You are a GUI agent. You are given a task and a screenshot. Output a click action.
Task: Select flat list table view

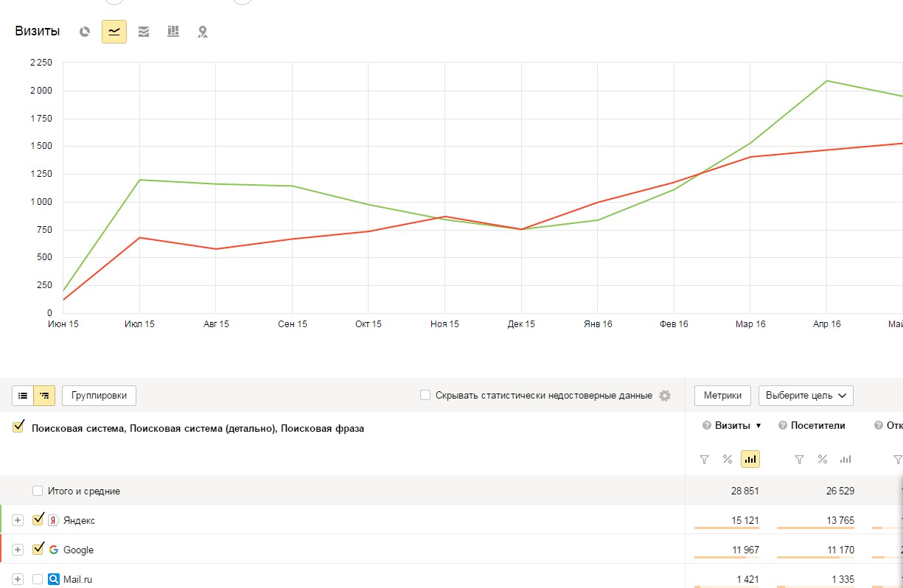pos(23,396)
